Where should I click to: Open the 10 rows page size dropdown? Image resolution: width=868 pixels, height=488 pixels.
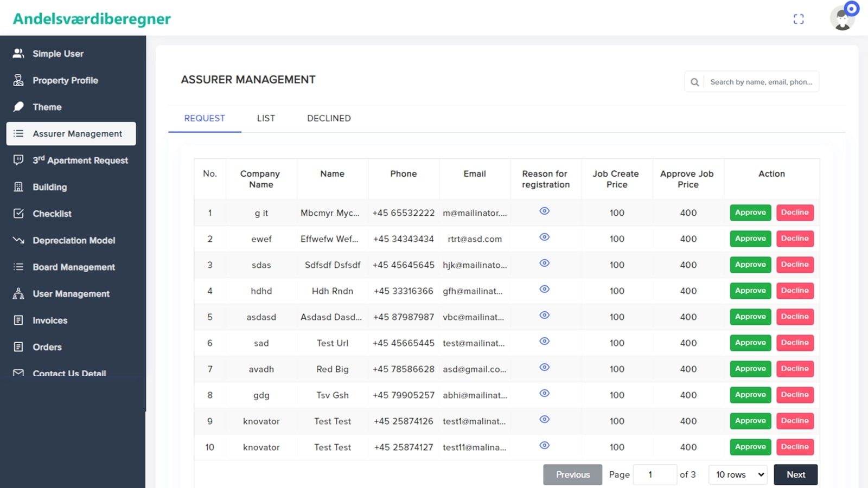pyautogui.click(x=739, y=474)
